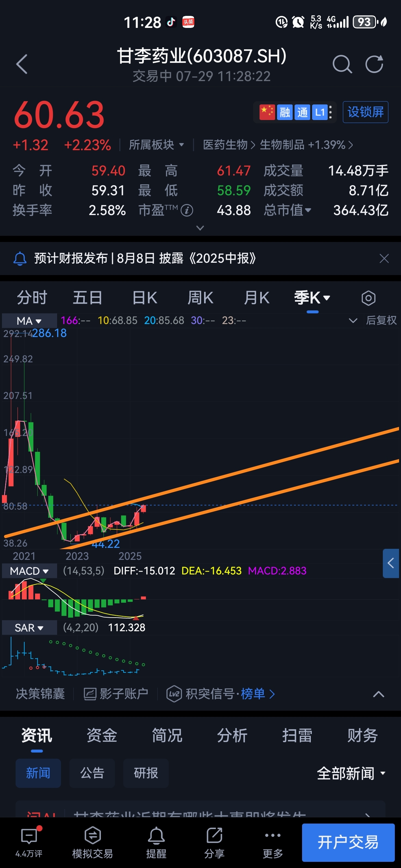Open the 资讯 news tab
Viewport: 401px width, 868px height.
pos(37,735)
